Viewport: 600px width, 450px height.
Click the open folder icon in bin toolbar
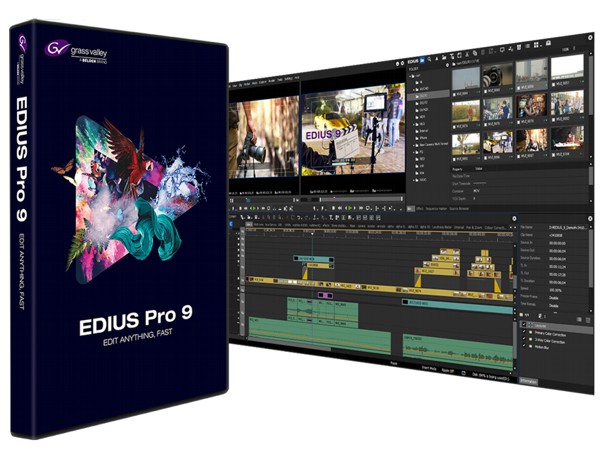[444, 57]
